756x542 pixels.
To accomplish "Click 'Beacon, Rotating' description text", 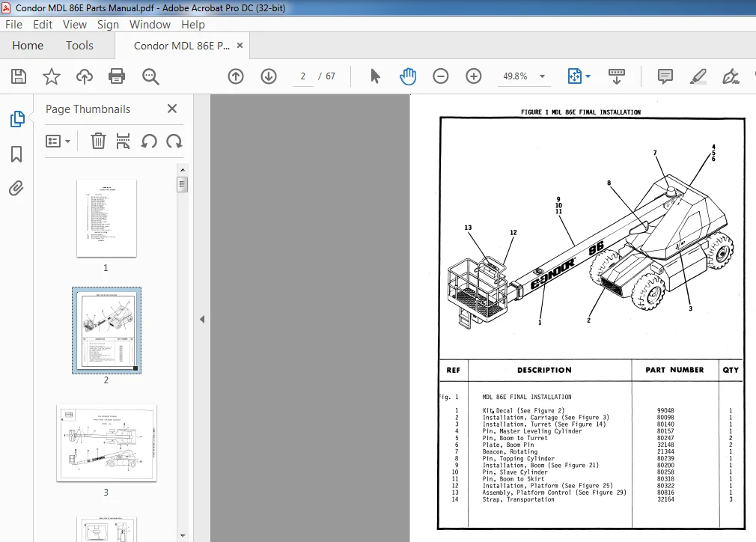I will [x=510, y=452].
